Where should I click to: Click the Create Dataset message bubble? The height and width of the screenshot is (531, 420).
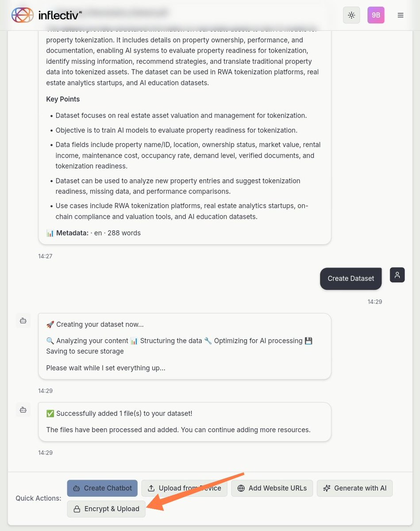click(x=351, y=279)
